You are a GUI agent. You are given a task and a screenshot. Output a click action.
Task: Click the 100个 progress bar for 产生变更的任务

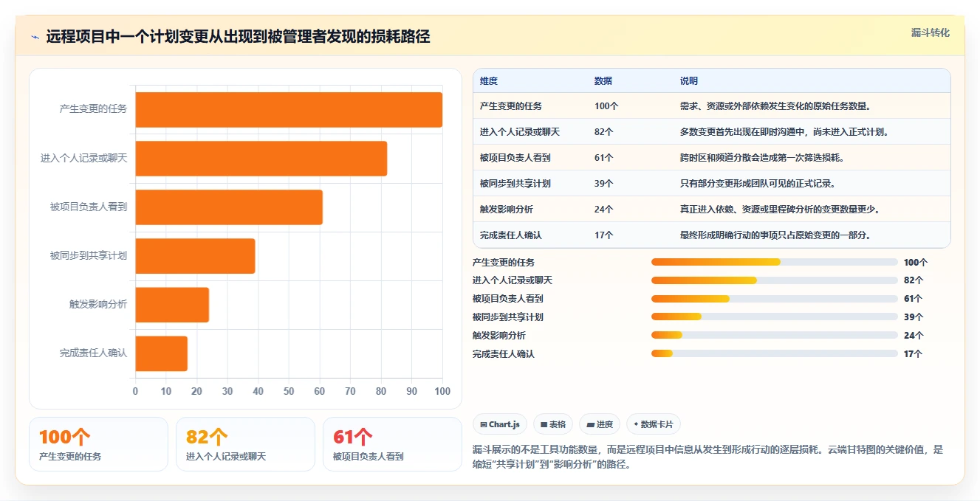[x=775, y=262]
